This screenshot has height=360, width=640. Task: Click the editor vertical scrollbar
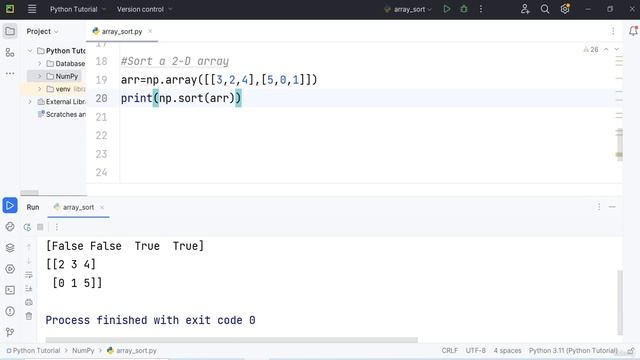coord(619,145)
